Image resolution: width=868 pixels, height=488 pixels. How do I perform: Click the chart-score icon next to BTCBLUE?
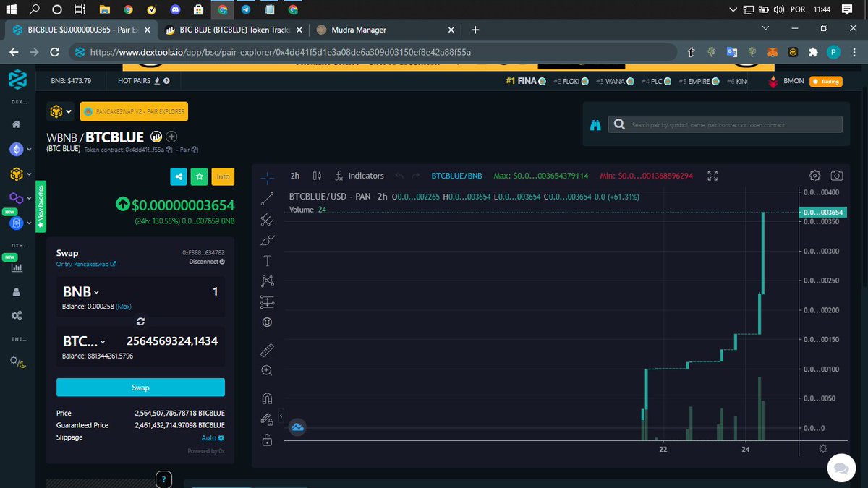pos(156,137)
